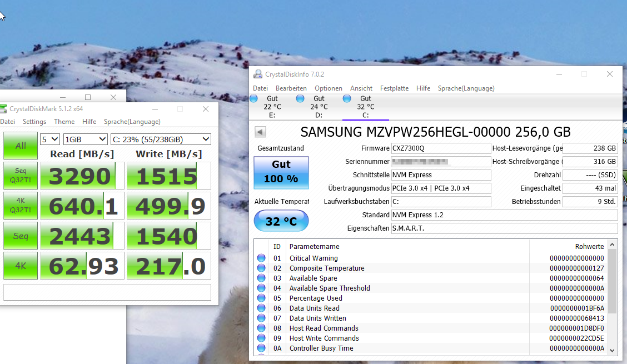Open the Theme menu in CrystalDiskMark
Image resolution: width=627 pixels, height=364 pixels.
[64, 122]
